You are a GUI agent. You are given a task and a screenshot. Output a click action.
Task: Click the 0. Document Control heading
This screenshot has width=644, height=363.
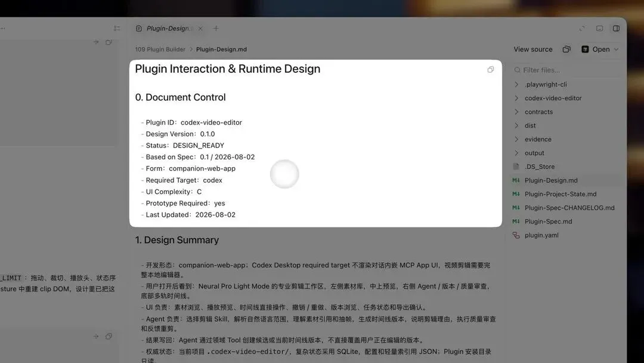[x=180, y=97]
